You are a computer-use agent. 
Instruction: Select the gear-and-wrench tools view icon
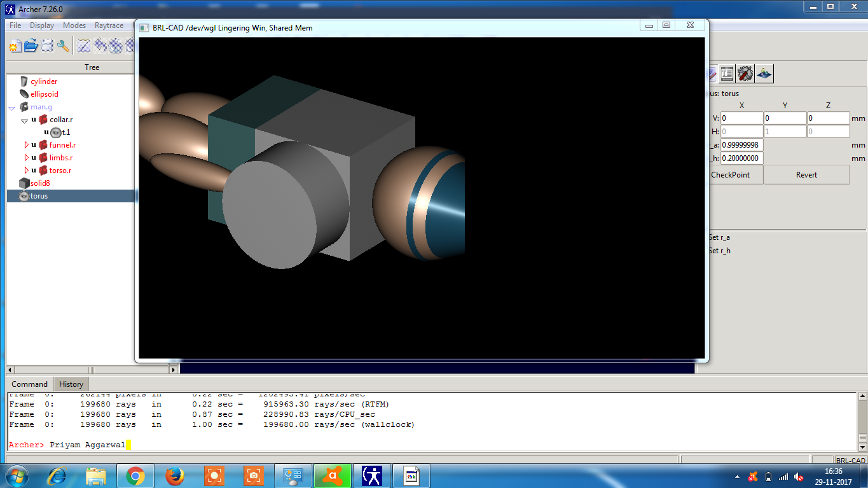[x=745, y=73]
